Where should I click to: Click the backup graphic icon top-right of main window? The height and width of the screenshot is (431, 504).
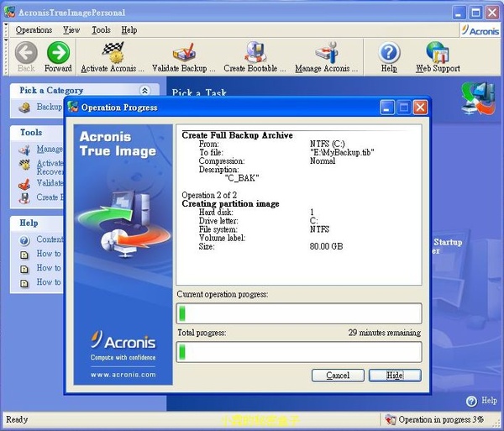[478, 98]
